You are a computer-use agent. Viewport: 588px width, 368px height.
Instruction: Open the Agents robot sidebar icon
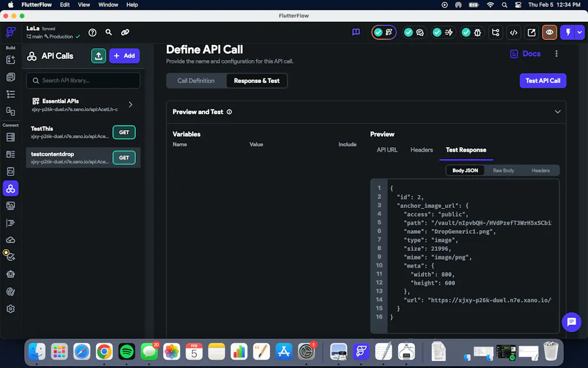pyautogui.click(x=11, y=274)
